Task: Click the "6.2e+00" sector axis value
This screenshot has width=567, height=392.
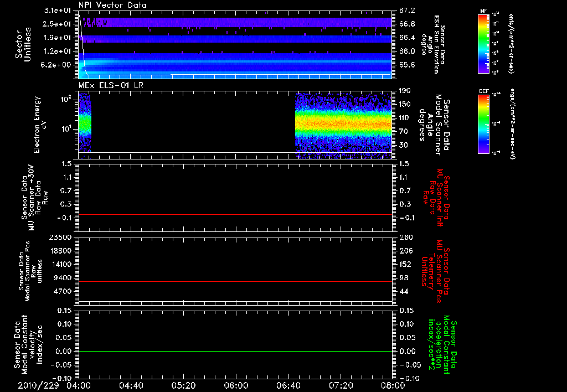Action: 57,65
